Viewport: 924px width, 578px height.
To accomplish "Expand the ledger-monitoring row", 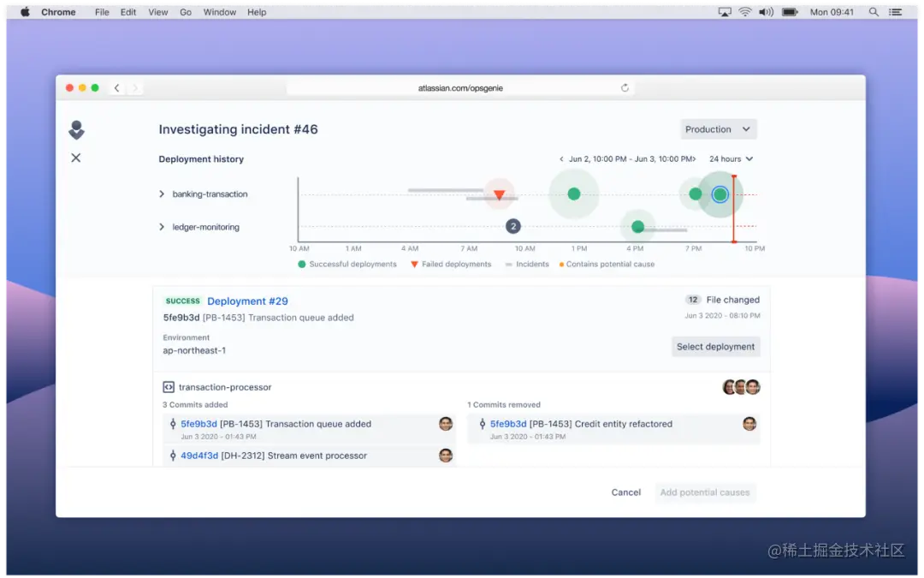I will (162, 227).
